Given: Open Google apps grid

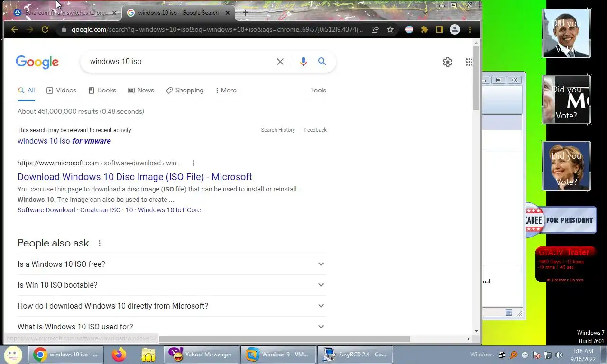Looking at the screenshot, I should [469, 62].
